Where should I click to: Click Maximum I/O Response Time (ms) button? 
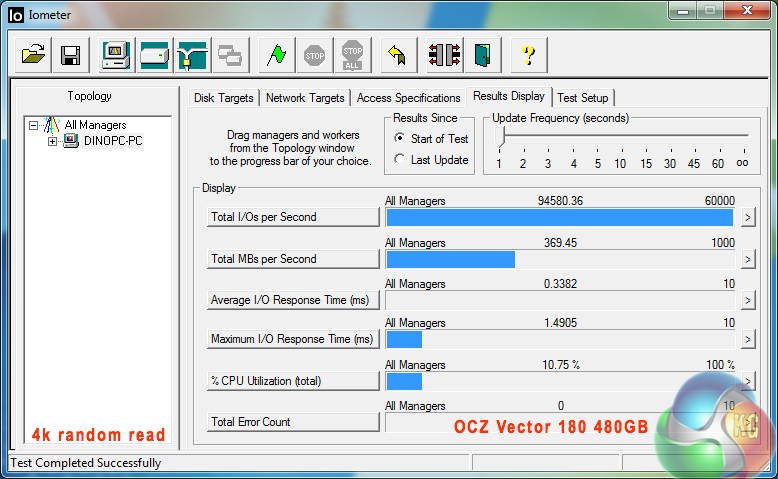pyautogui.click(x=293, y=339)
